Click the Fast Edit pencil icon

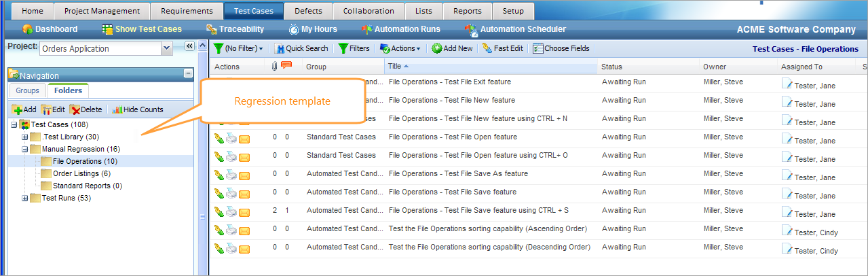click(487, 48)
